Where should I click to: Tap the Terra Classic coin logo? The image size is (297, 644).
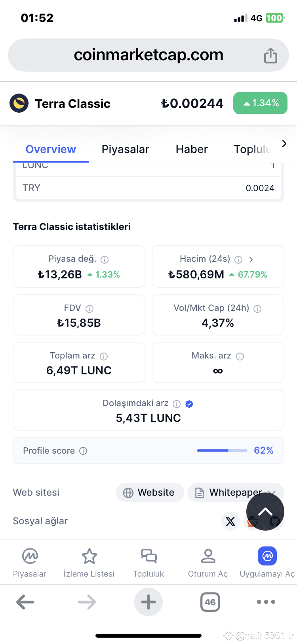(19, 103)
